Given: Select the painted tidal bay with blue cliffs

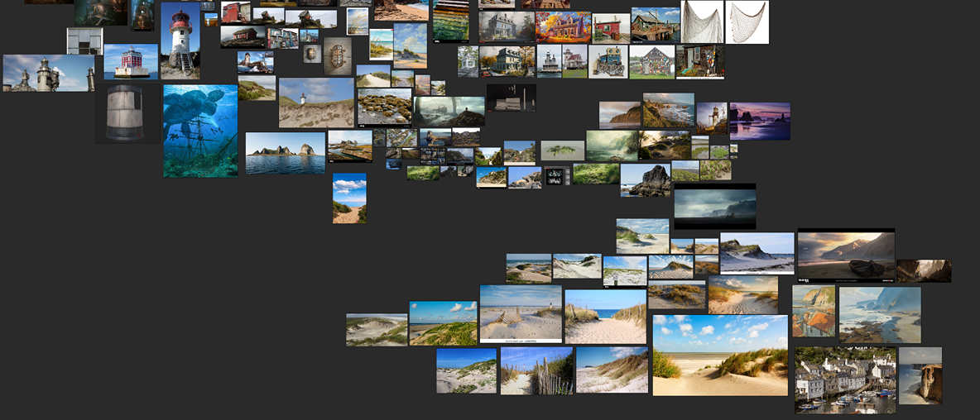Looking at the screenshot, I should point(880,314).
